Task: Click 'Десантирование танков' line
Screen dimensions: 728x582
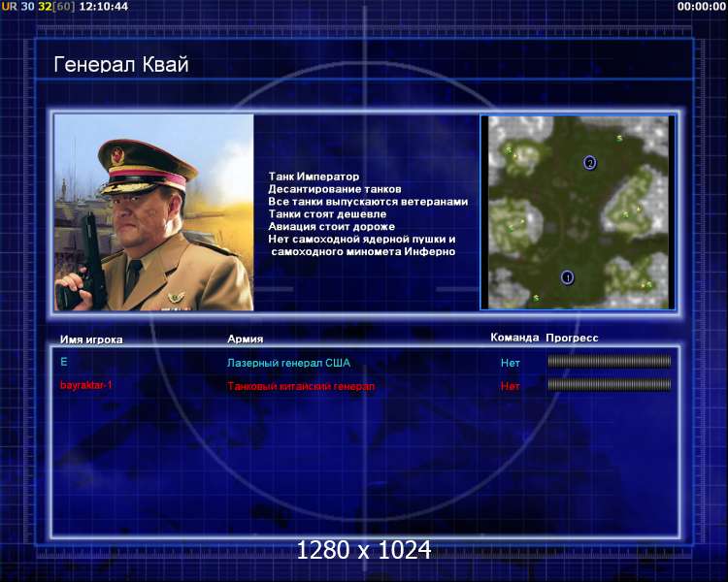Action: [x=335, y=189]
